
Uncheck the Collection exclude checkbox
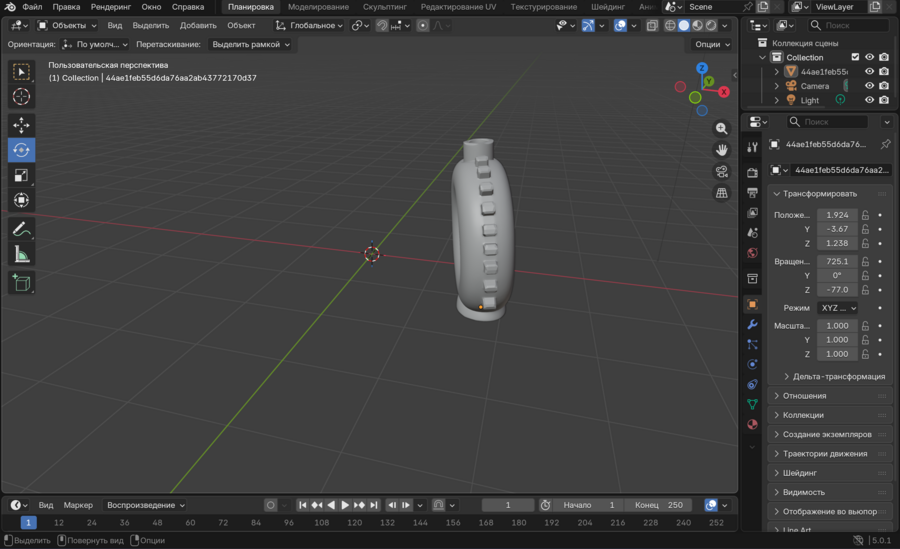coord(855,58)
